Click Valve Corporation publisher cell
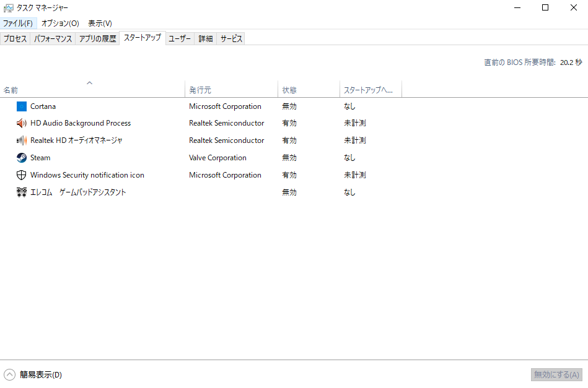This screenshot has width=588, height=388. click(217, 158)
